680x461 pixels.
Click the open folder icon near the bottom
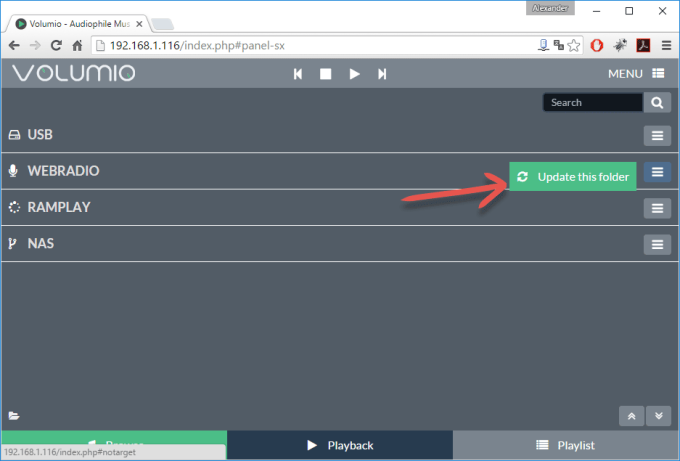tap(14, 416)
